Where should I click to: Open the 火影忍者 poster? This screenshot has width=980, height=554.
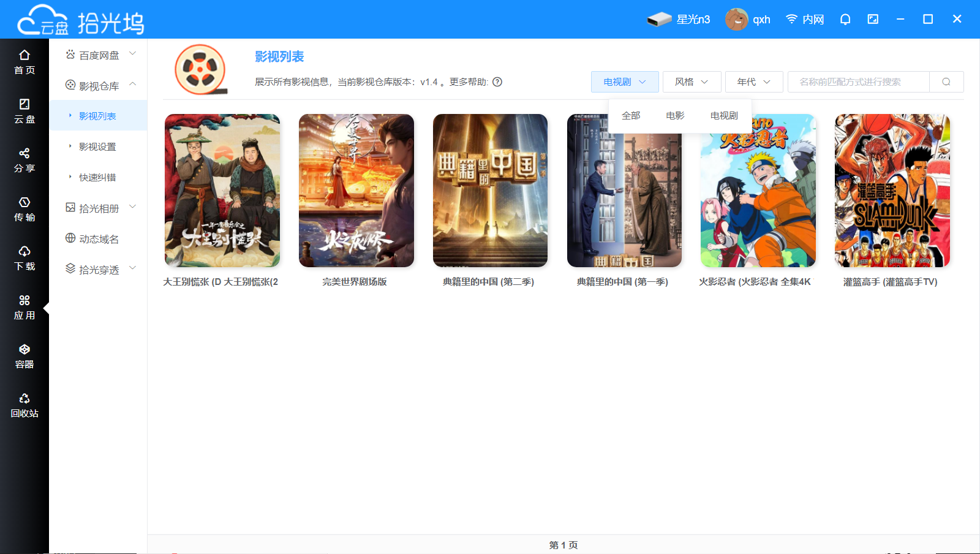tap(758, 191)
